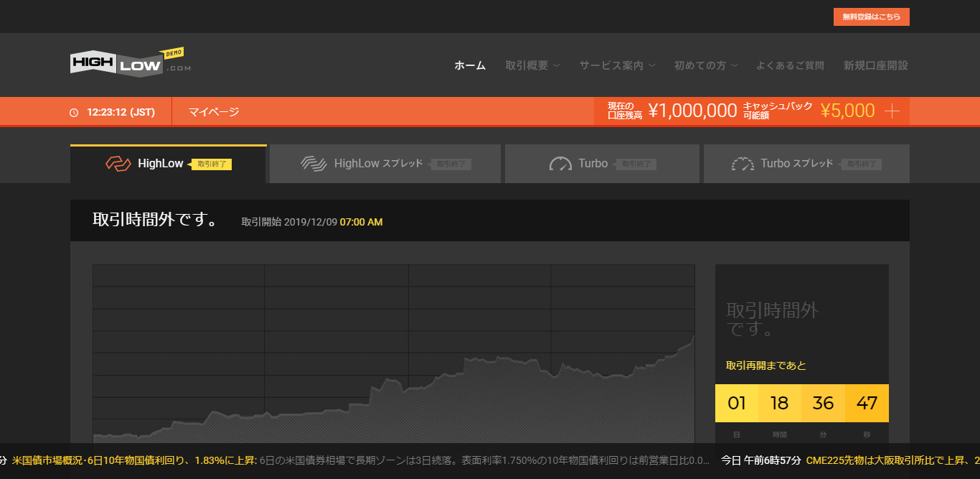This screenshot has height=479, width=980.
Task: Click the Turbo speedometer icon
Action: (x=560, y=164)
